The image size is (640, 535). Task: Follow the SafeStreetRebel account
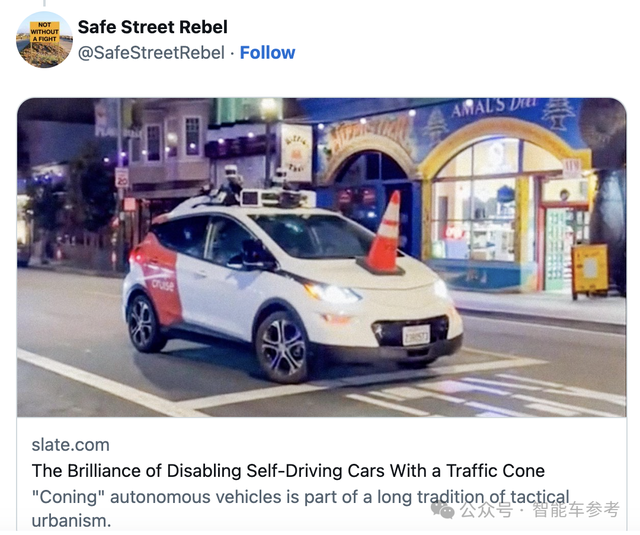pos(267,53)
